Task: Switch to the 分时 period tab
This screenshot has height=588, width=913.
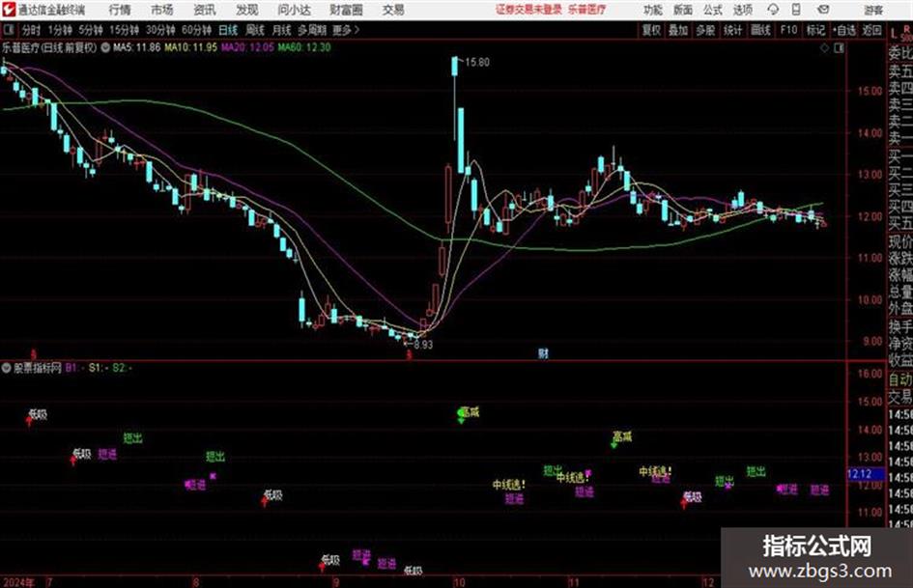Action: click(32, 30)
